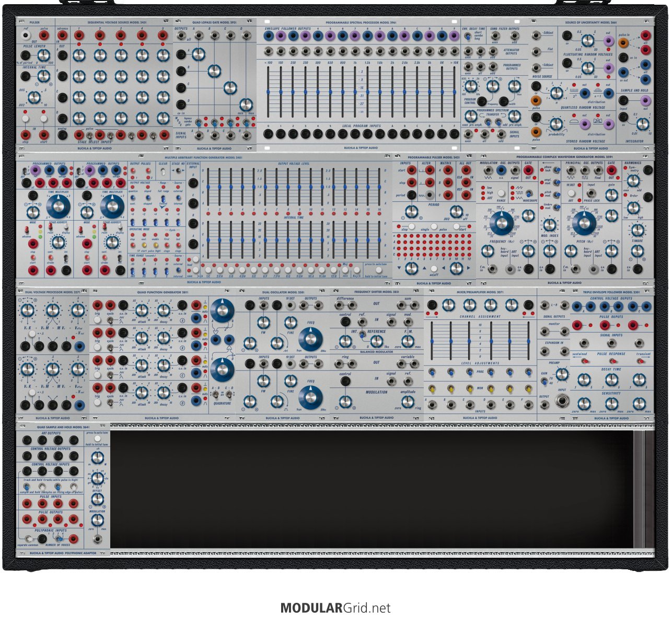This screenshot has height=619, width=672.
Task: Flip channel A PROC switch on Mixer/Preamplifier
Action: 433,372
